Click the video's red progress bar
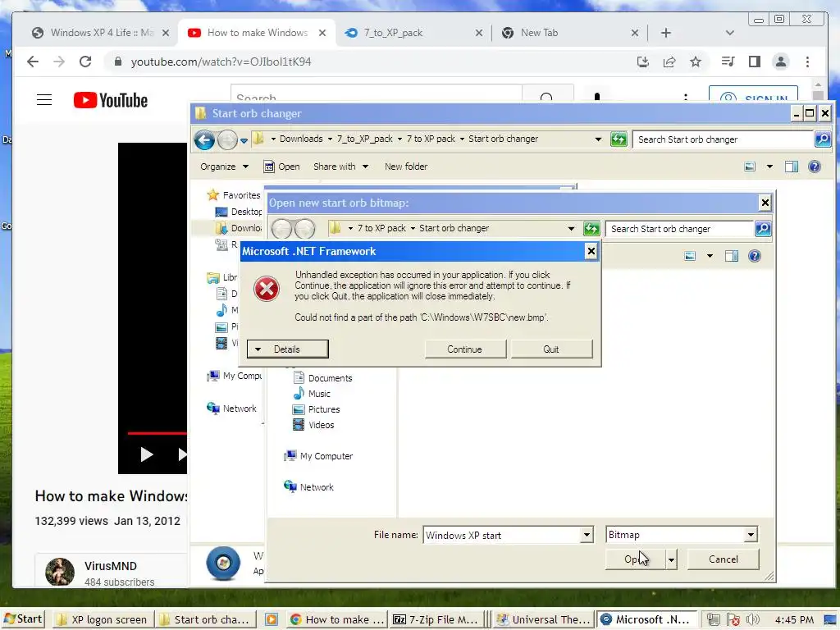Image resolution: width=840 pixels, height=630 pixels. coord(157,433)
